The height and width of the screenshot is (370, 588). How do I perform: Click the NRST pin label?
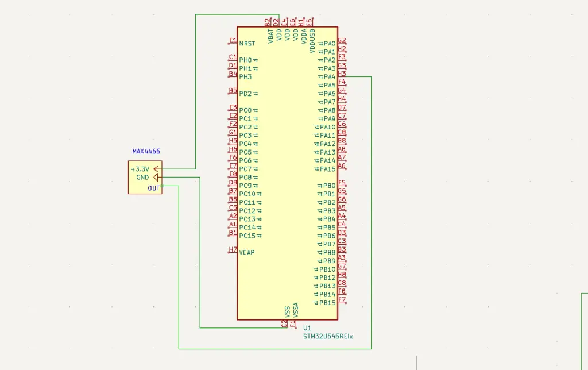(247, 44)
